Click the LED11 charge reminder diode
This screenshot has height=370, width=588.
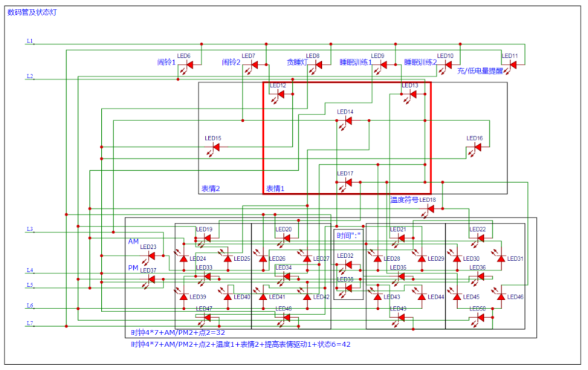coord(511,66)
